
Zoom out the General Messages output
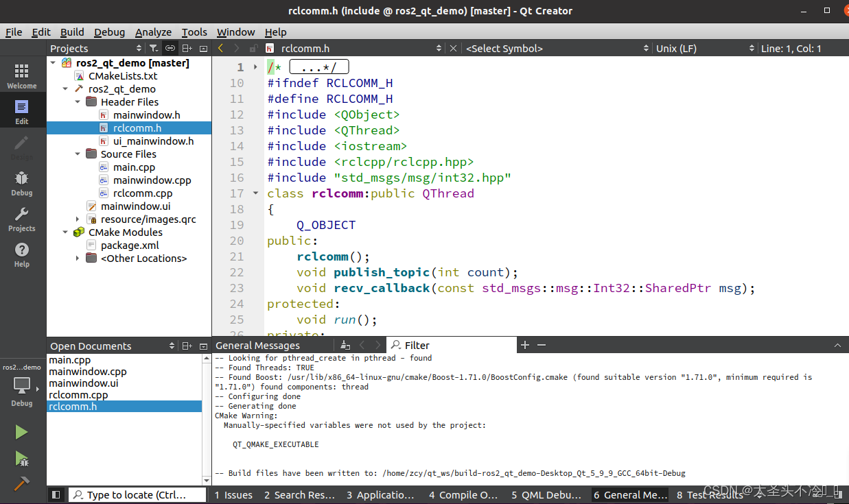click(542, 345)
